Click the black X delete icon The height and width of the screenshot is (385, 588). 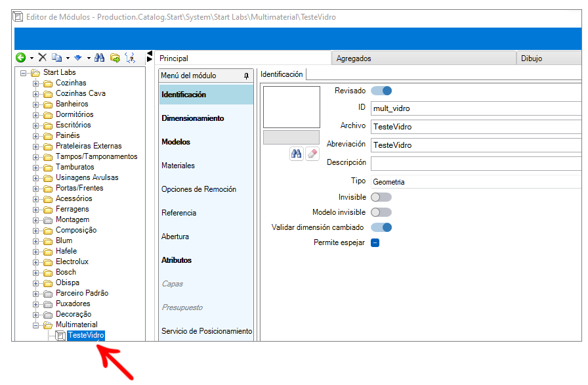pos(43,57)
